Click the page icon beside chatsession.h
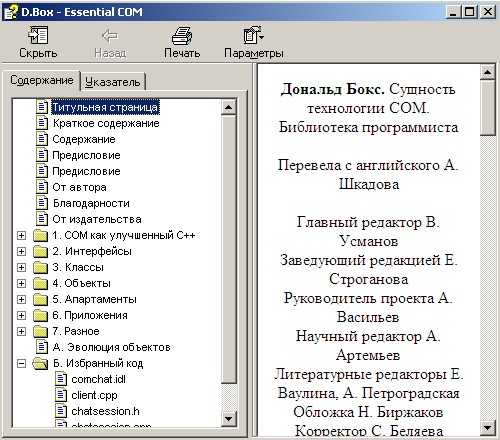The height and width of the screenshot is (440, 500). click(61, 411)
